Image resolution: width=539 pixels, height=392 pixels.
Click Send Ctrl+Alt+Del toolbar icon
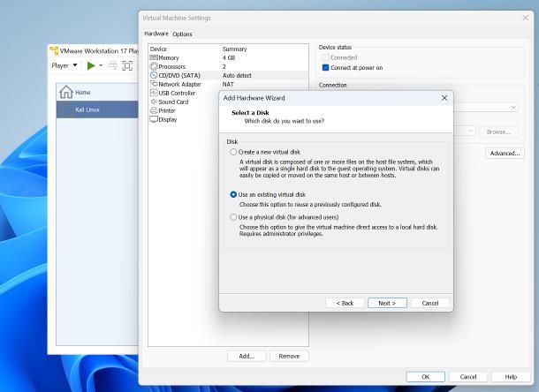point(113,65)
